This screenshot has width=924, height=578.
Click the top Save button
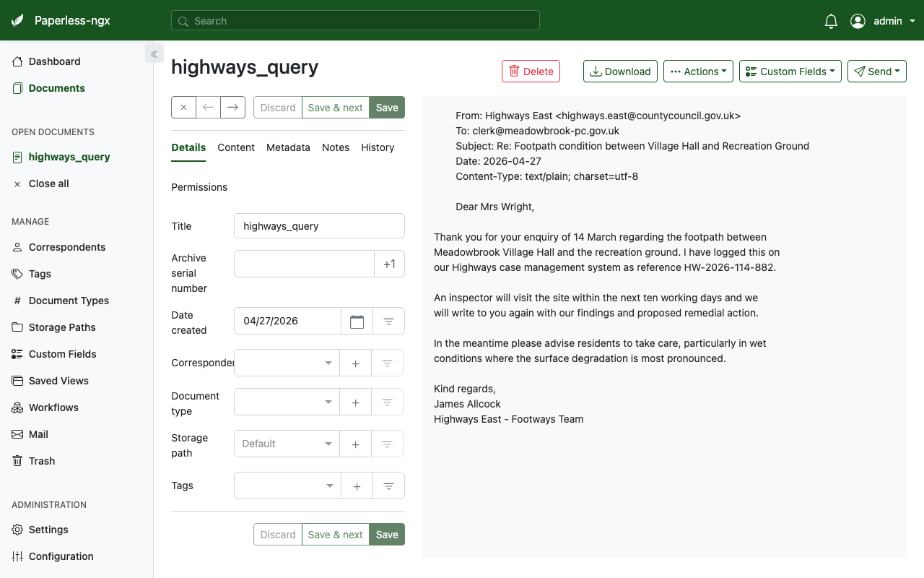tap(387, 108)
